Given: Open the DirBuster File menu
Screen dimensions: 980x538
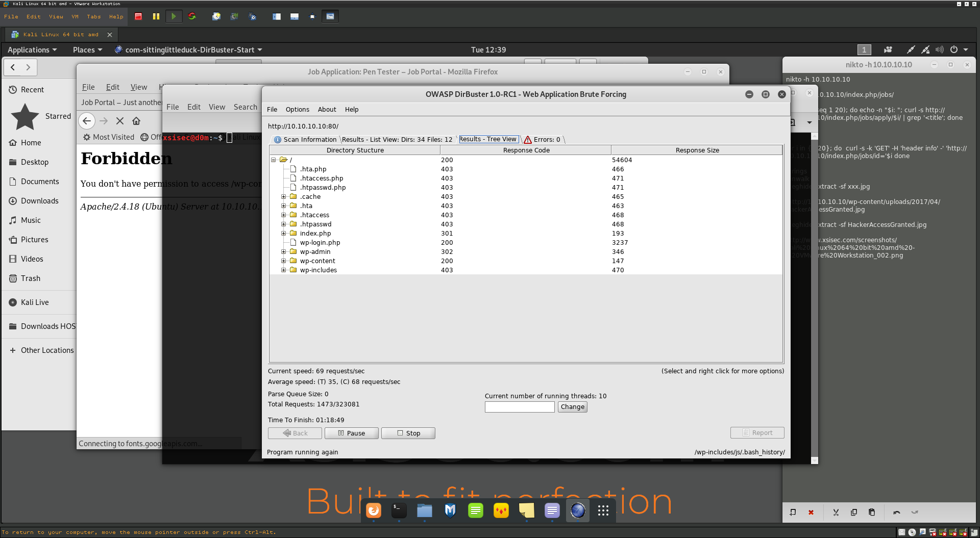Looking at the screenshot, I should 272,109.
